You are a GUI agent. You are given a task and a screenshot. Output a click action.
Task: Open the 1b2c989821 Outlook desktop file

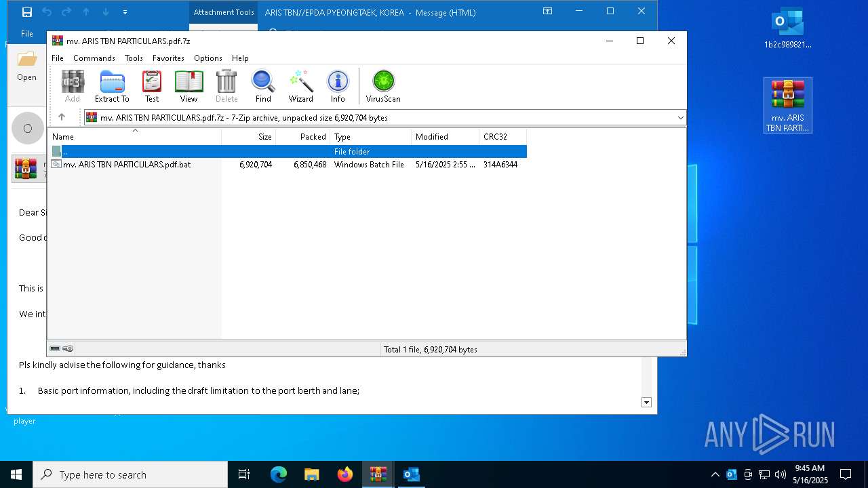coord(788,28)
